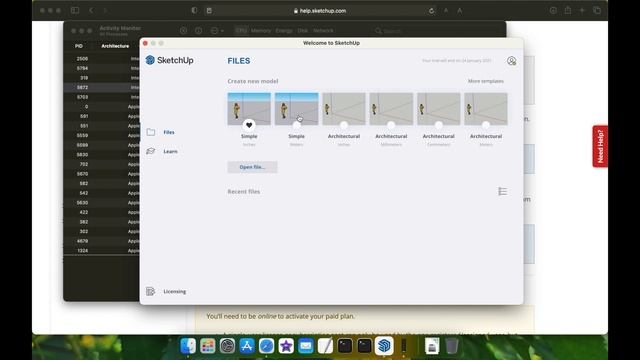This screenshot has height=360, width=640.
Task: Open Mail from the Dock
Action: point(306,346)
